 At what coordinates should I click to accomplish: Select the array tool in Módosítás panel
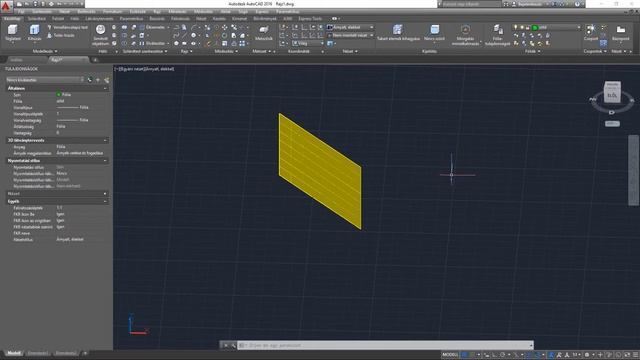click(x=242, y=43)
